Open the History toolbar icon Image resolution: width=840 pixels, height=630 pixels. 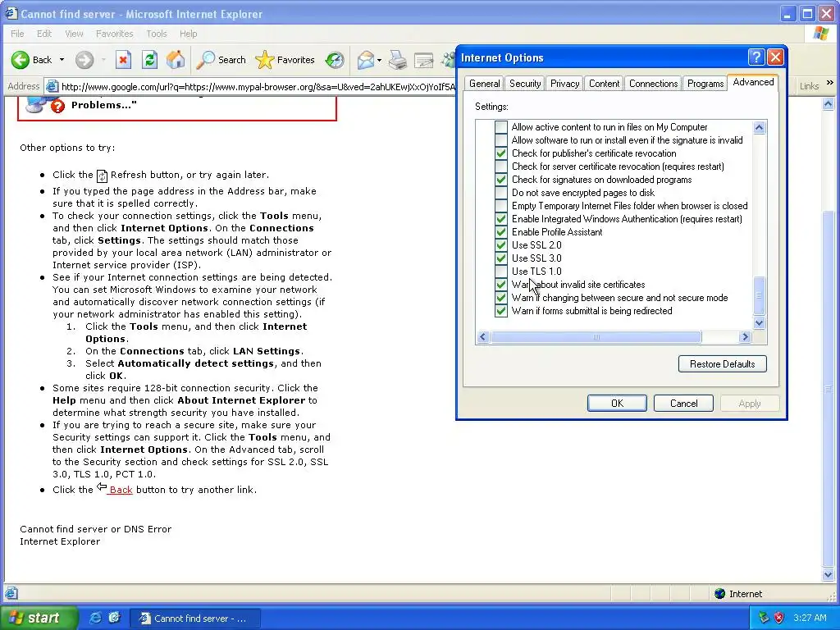(335, 59)
